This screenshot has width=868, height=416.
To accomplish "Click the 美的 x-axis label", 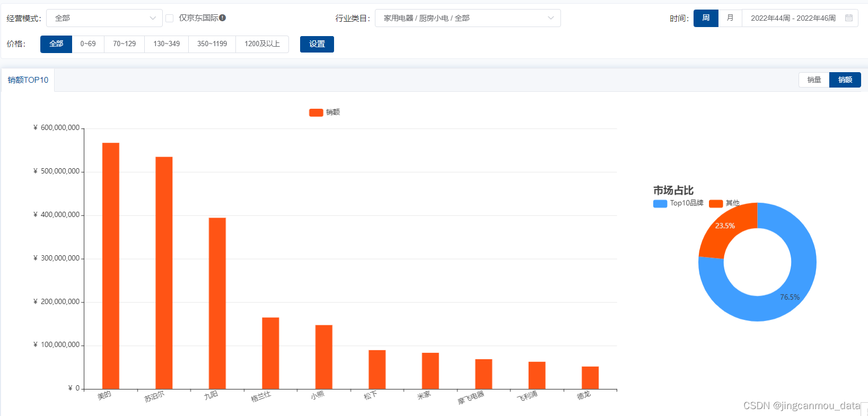I will click(x=104, y=395).
